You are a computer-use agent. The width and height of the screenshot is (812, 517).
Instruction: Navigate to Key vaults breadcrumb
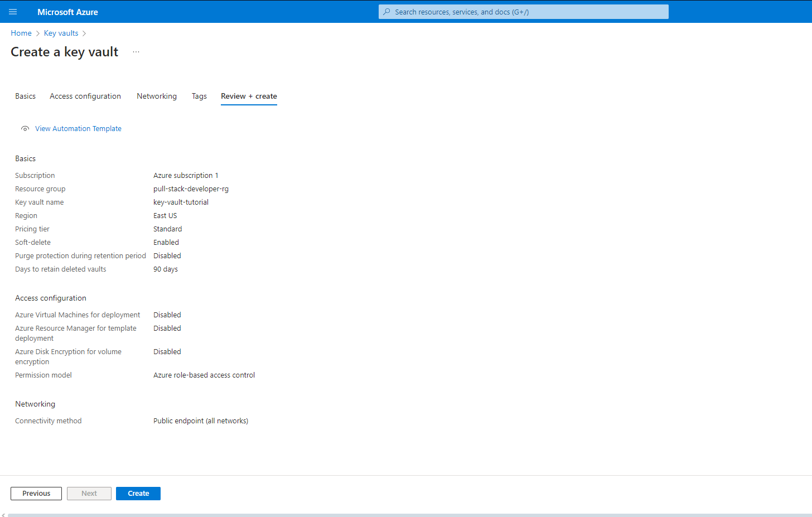point(61,33)
